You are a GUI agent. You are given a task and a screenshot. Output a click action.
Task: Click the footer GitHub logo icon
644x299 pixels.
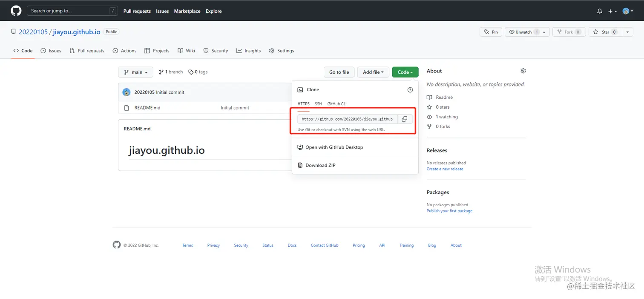click(x=117, y=245)
